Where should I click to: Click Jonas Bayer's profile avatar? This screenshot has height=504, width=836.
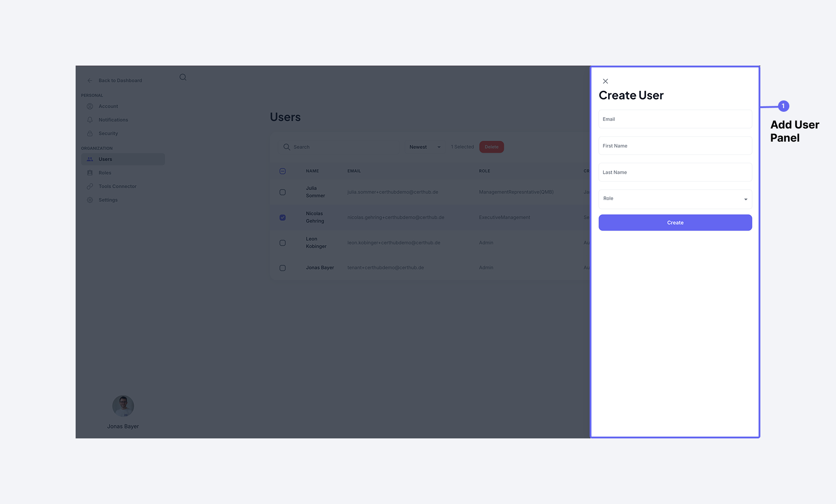tap(123, 406)
